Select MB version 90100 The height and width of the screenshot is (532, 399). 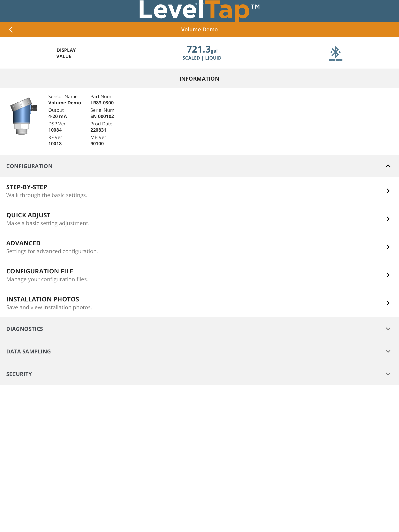coord(97,144)
